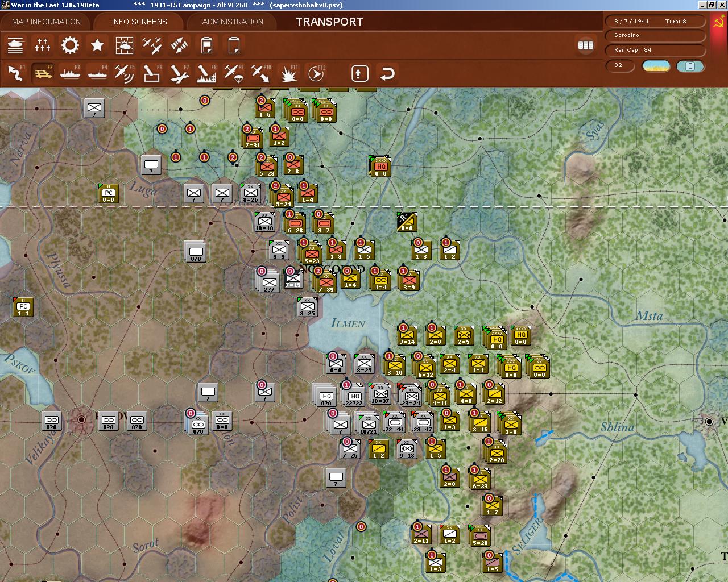Select the German 6=6 infantry unit
This screenshot has width=728, height=582.
point(336,364)
